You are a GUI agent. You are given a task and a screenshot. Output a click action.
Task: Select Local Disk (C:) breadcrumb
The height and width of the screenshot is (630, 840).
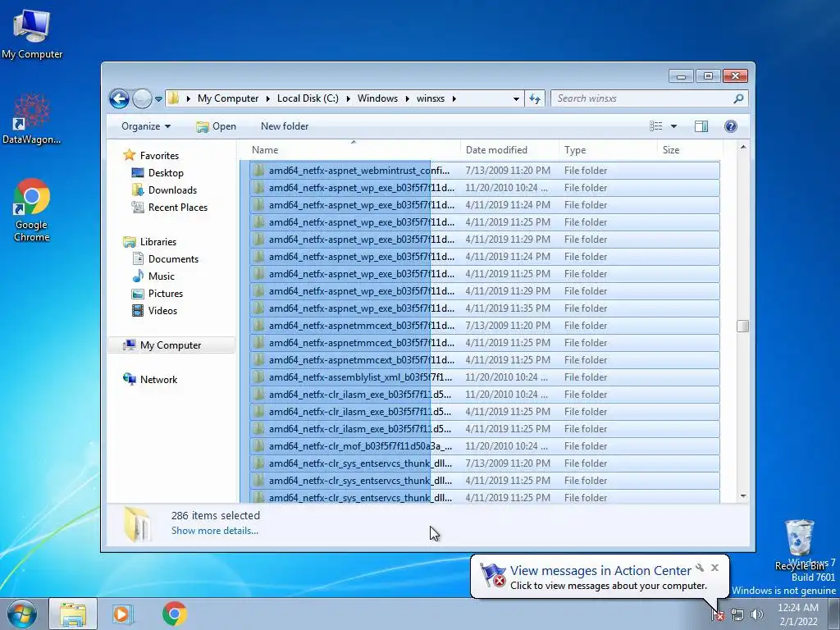308,98
